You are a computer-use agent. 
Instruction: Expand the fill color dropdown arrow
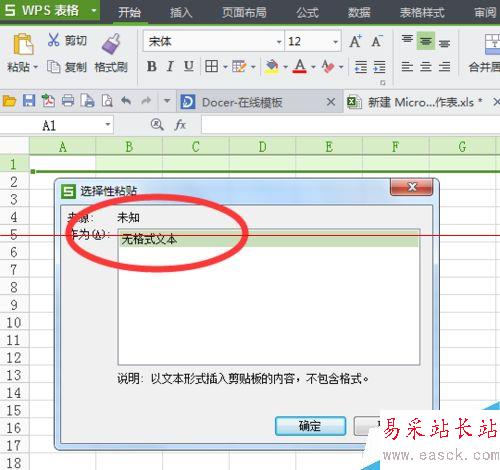tap(286, 67)
